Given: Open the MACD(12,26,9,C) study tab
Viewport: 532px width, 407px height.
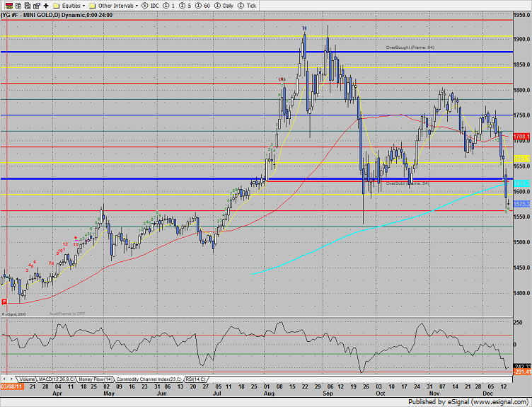Looking at the screenshot, I should 57,379.
